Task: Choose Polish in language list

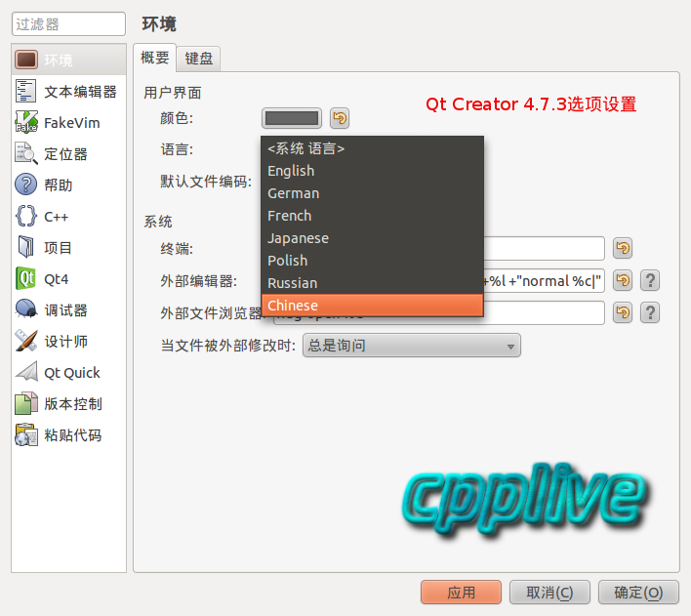Action: pos(373,261)
